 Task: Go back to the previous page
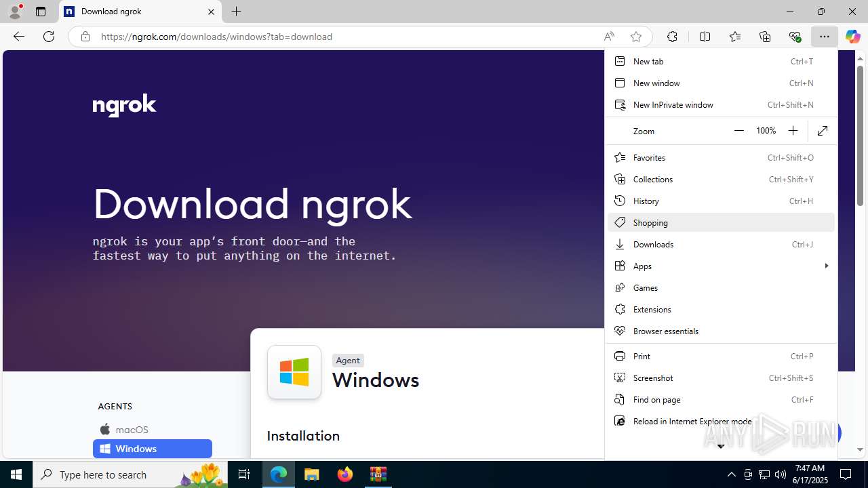(19, 37)
